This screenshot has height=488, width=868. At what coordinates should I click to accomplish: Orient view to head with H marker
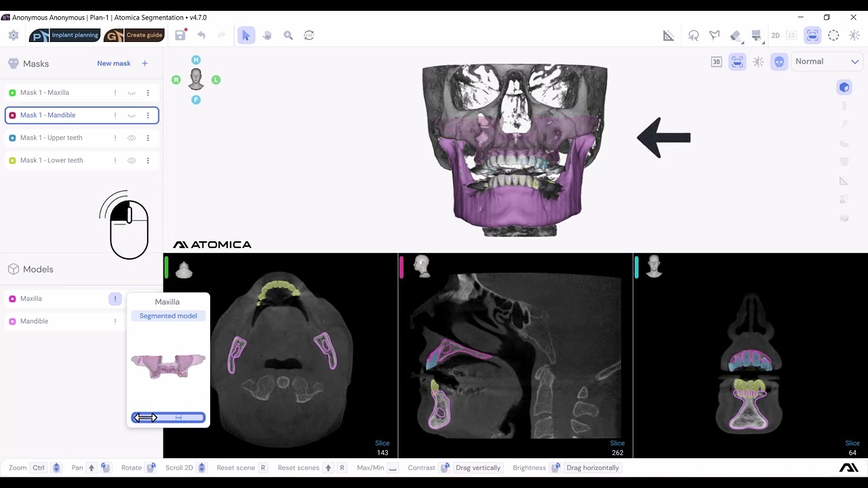[x=196, y=60]
